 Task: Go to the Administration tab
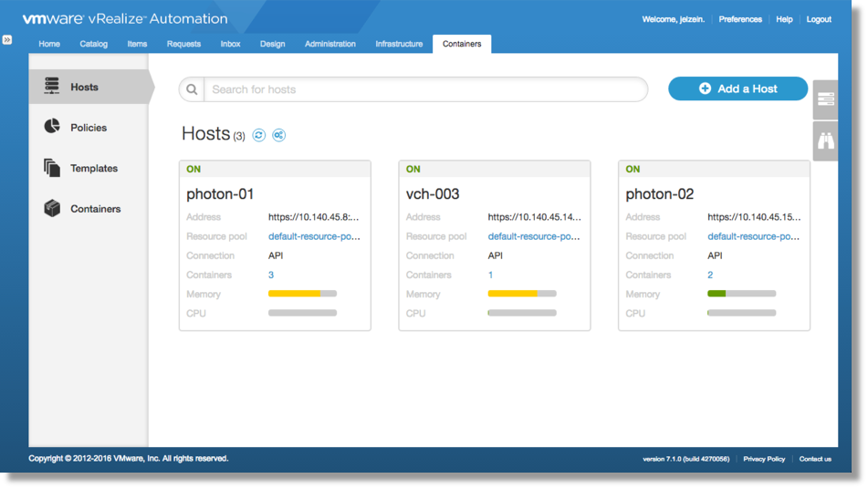pos(330,44)
